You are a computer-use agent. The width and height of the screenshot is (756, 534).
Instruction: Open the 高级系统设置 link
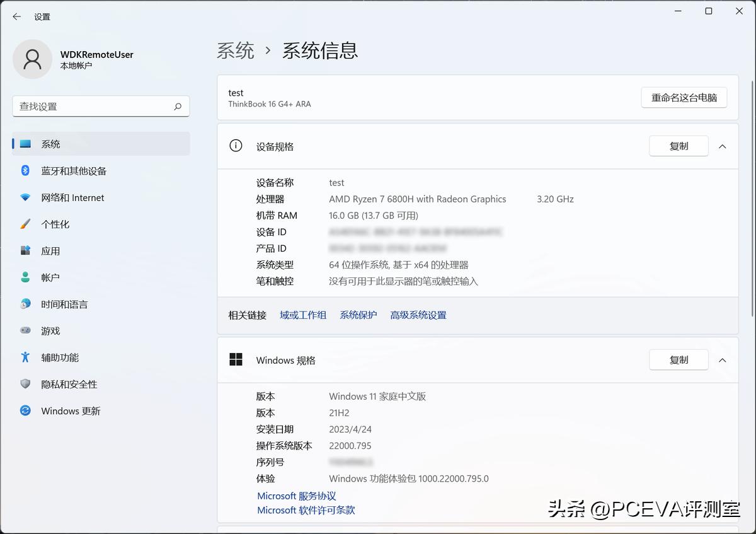tap(418, 315)
